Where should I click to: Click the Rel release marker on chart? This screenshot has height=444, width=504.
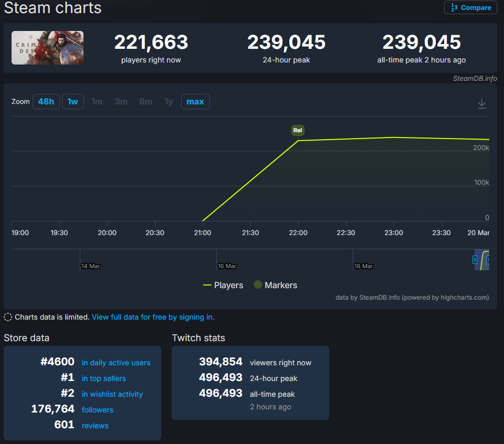coord(298,130)
